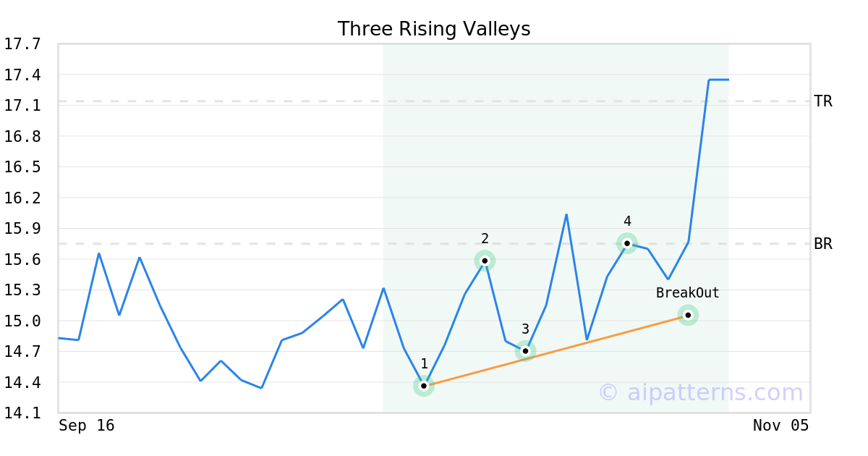Open the aipatterns.com watermark link

700,392
